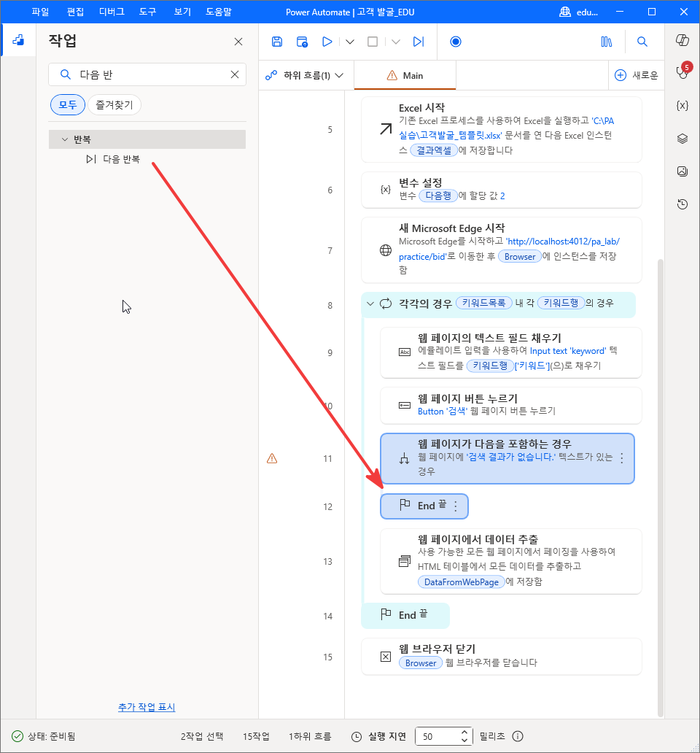Viewport: 700px width, 753px height.
Task: Click the 키워드행 chip in loop header
Action: point(561,303)
